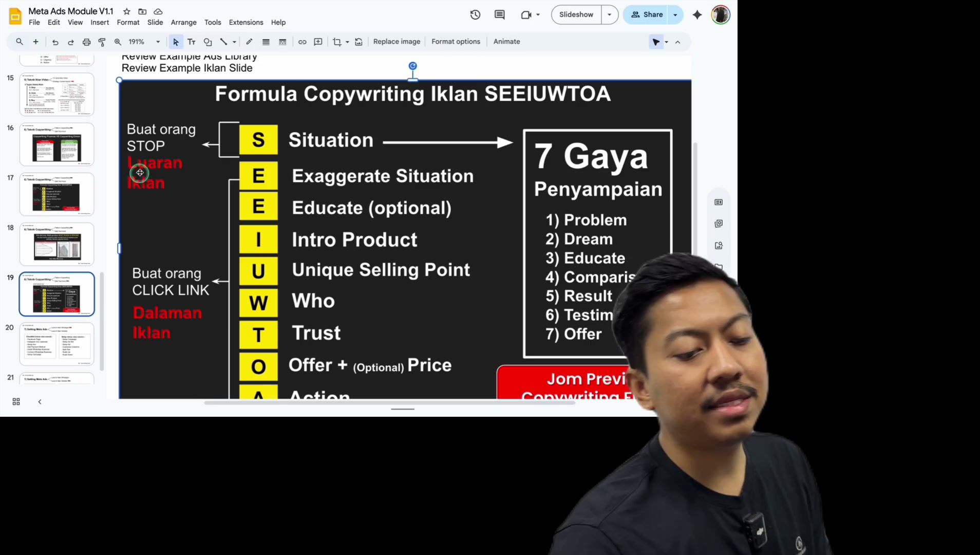Open the Gemini sparkle assistant
The image size is (980, 555).
pyautogui.click(x=697, y=15)
